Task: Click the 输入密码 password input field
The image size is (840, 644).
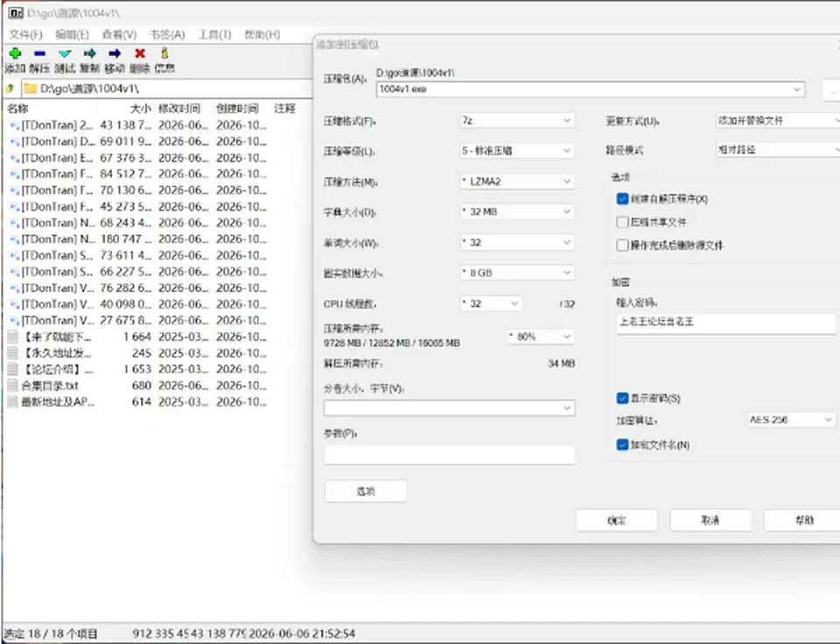Action: 726,323
